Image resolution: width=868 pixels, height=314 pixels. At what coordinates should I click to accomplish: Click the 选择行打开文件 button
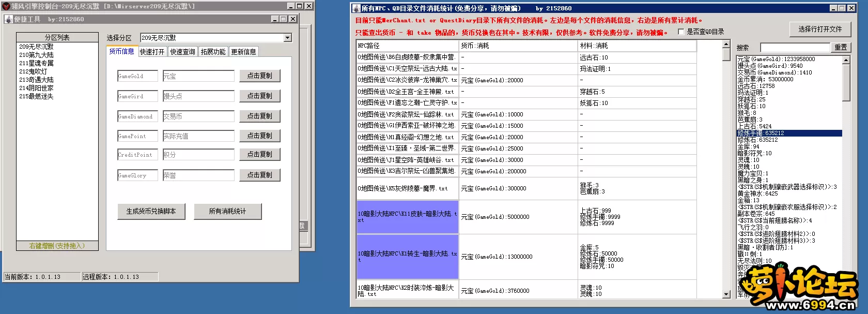tap(820, 29)
